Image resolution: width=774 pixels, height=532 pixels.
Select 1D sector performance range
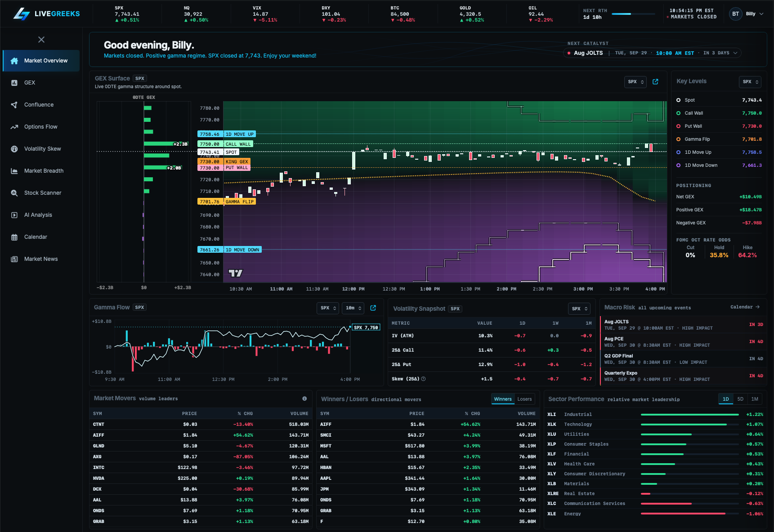(x=726, y=399)
